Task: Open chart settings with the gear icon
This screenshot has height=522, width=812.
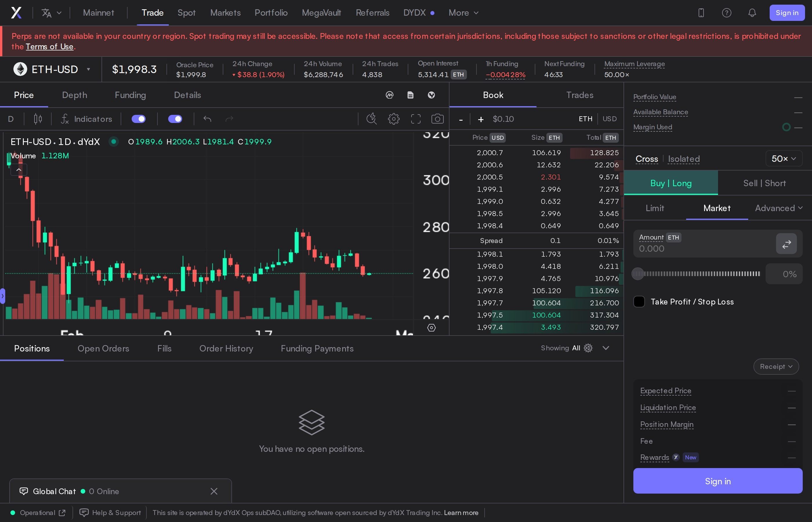Action: (x=393, y=119)
